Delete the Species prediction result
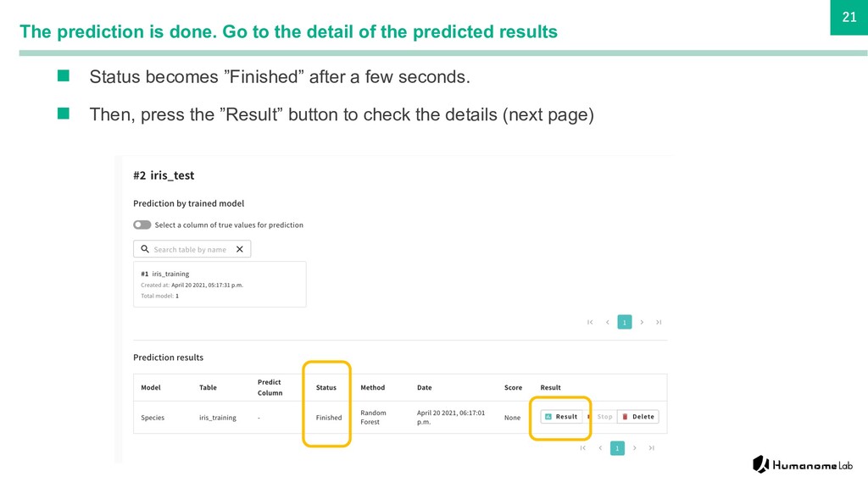Viewport: 868px width, 488px height. (638, 417)
